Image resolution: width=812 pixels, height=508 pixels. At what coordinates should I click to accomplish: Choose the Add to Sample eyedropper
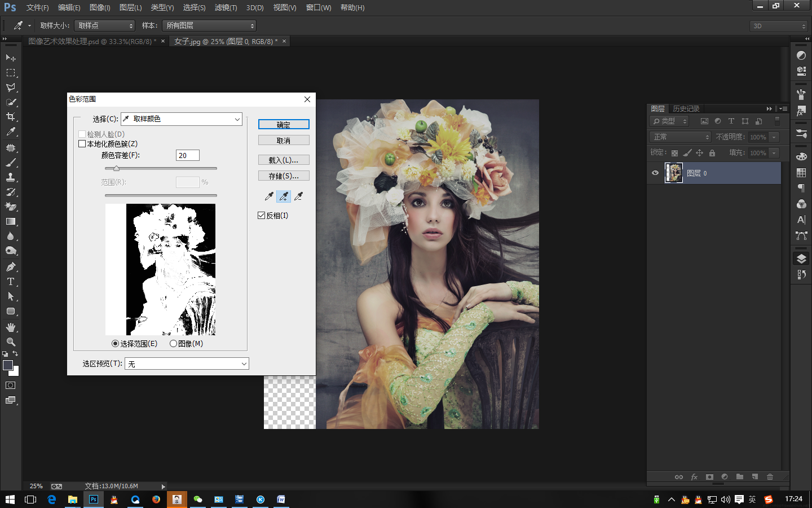(284, 196)
